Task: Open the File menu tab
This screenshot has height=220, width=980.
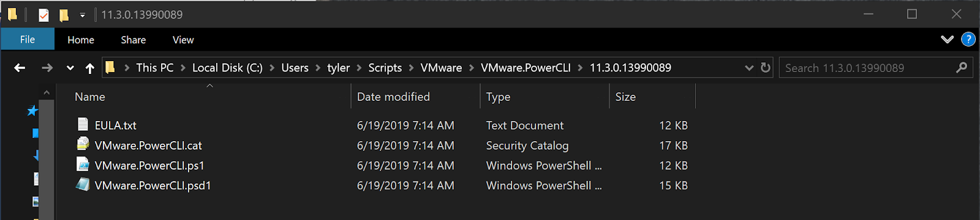Action: pos(28,39)
